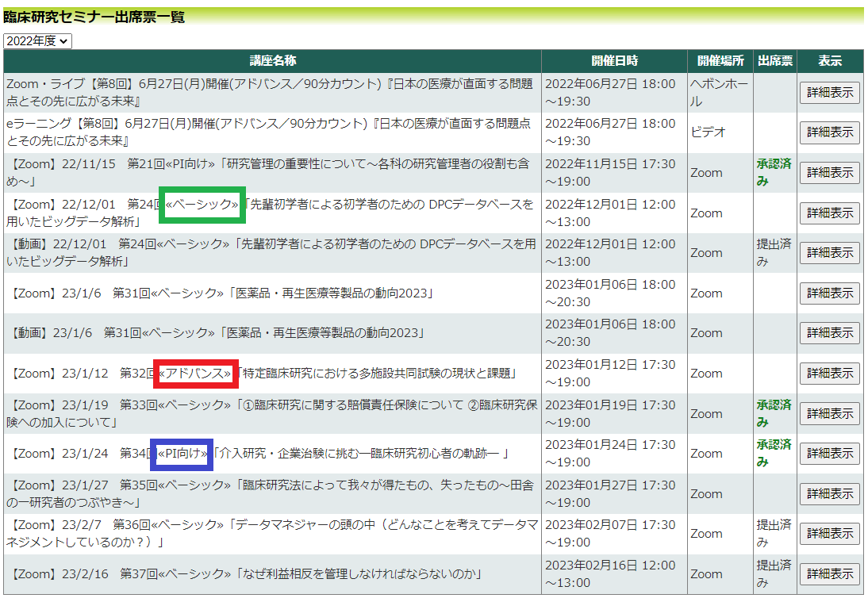Screen dimensions: 868x602
Task: View details of the 【Zoom】 第31回 seminar
Action: (x=830, y=293)
